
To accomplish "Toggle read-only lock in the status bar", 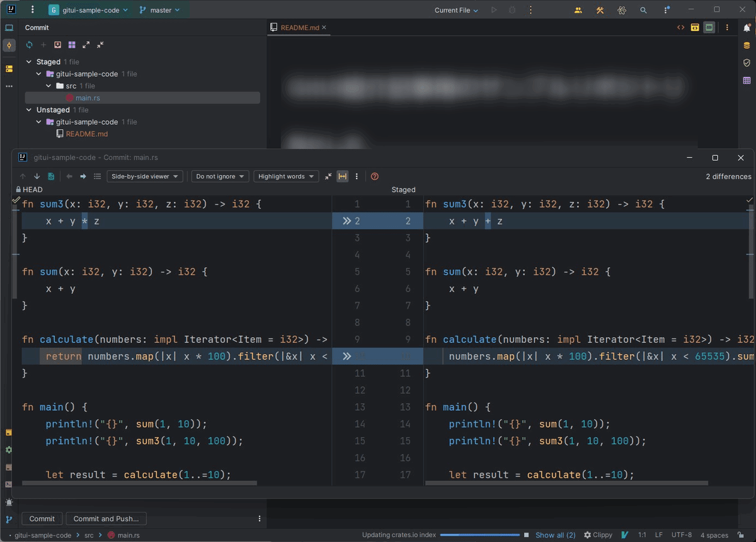I will click(x=741, y=534).
